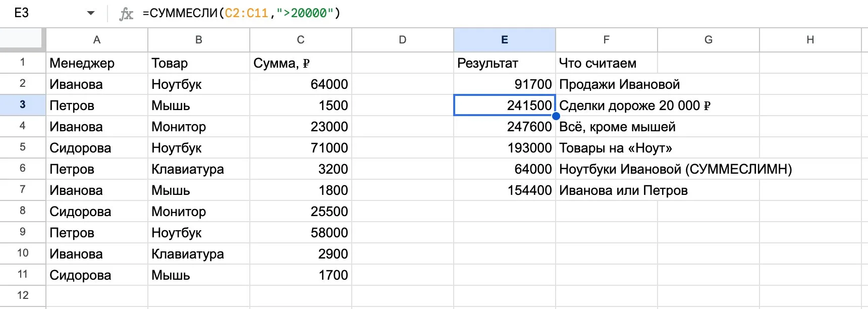Select column D header
The height and width of the screenshot is (309, 868).
click(403, 40)
